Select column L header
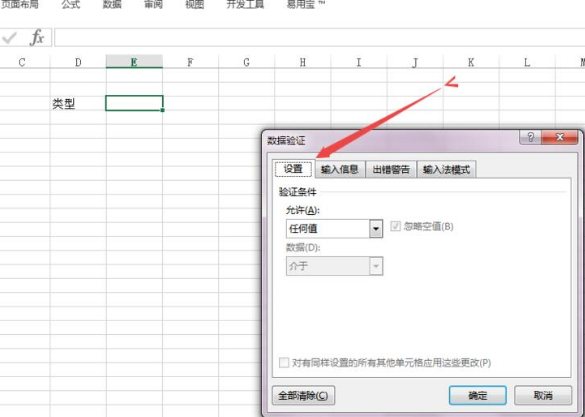The image size is (585, 417). coord(527,62)
